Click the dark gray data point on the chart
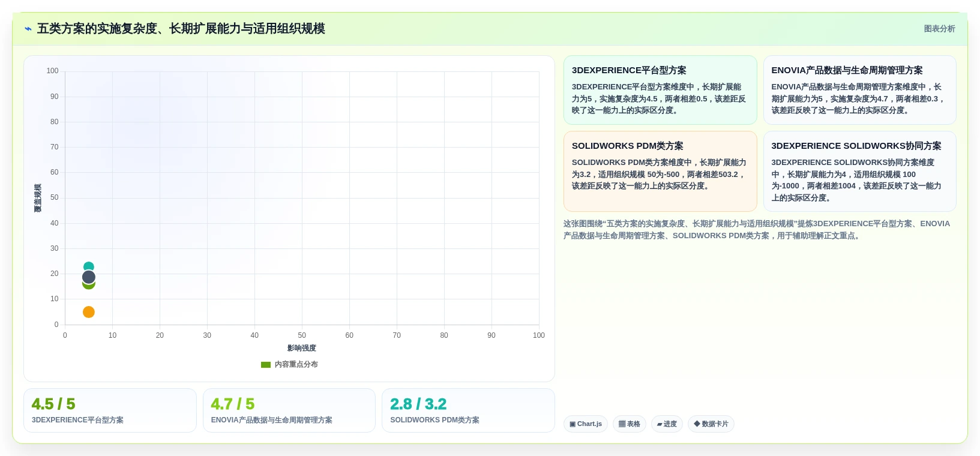980x456 pixels. pyautogui.click(x=89, y=277)
